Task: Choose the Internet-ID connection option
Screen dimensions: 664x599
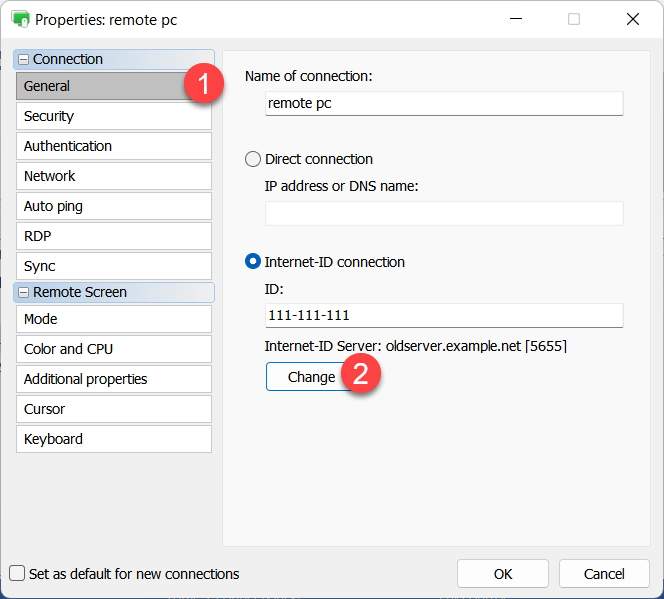Action: (253, 262)
